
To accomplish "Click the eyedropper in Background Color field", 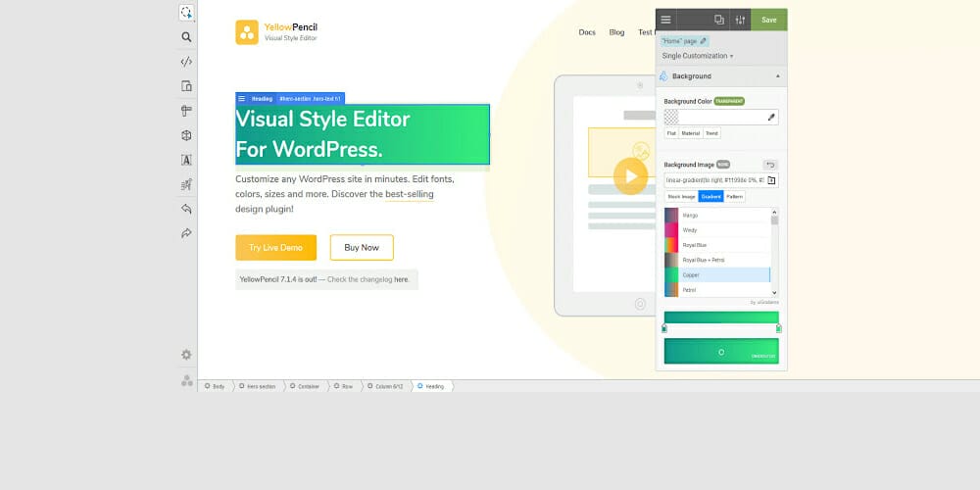I will coord(771,117).
